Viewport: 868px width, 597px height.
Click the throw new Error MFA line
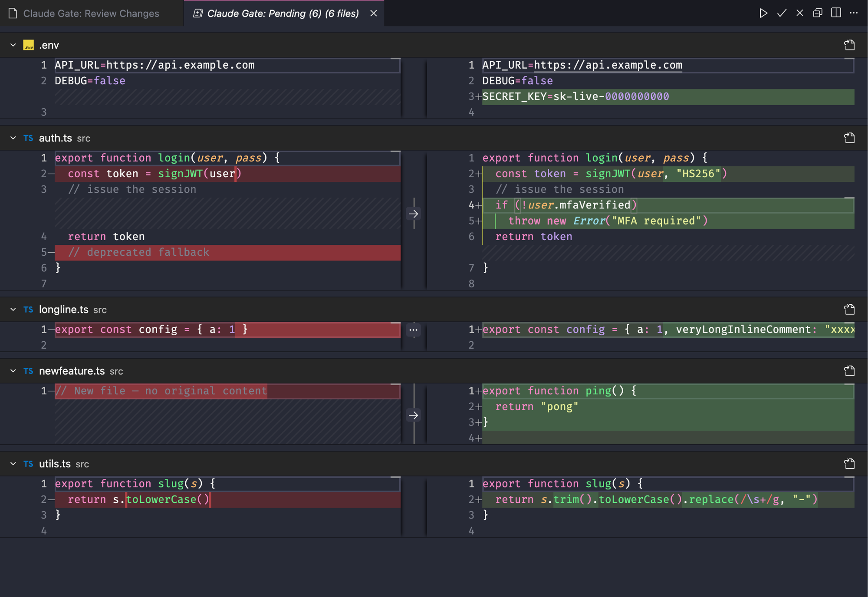(668, 221)
